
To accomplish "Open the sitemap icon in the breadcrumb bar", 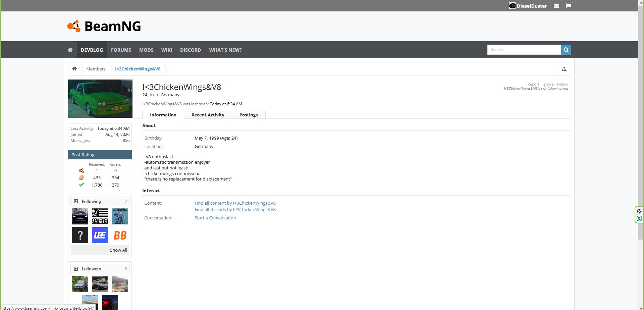I will point(564,69).
